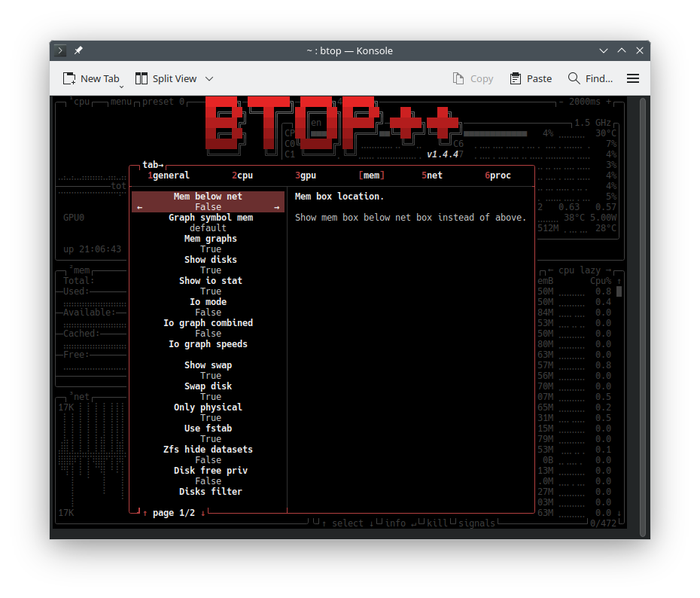Decrease update interval with minus sign

coord(562,102)
